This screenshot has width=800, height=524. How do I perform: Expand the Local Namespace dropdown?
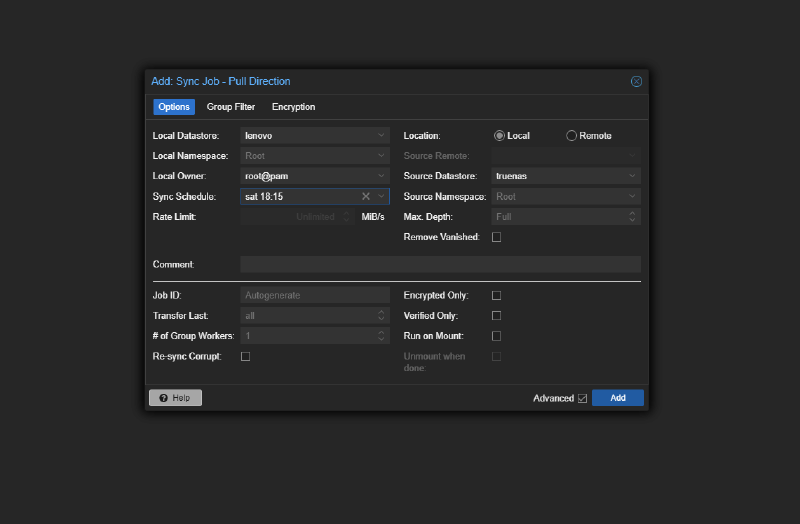[381, 156]
